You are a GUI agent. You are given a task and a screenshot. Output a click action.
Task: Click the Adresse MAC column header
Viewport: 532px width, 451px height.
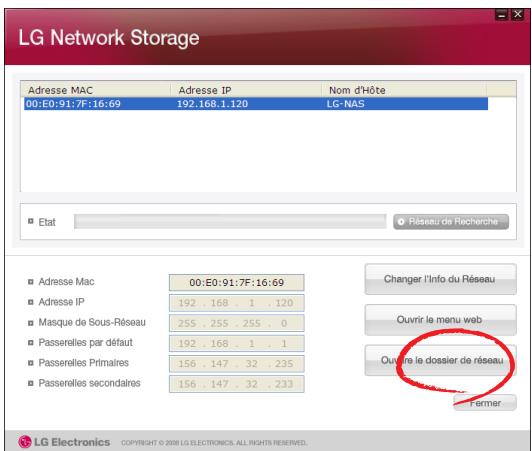95,90
